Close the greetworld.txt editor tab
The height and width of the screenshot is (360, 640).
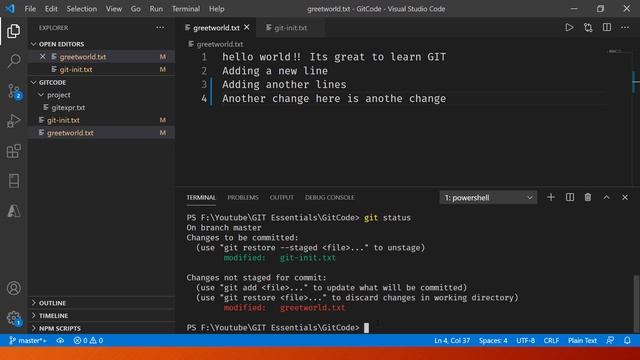click(247, 27)
